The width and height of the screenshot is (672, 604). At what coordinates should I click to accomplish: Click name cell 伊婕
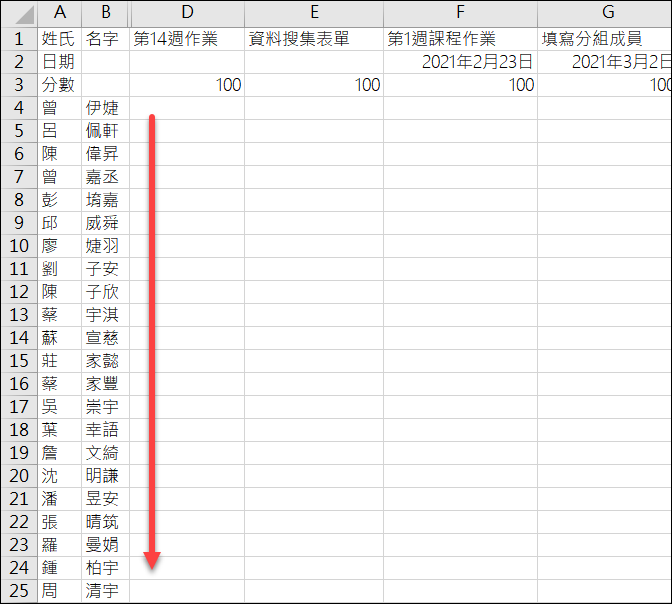point(105,108)
